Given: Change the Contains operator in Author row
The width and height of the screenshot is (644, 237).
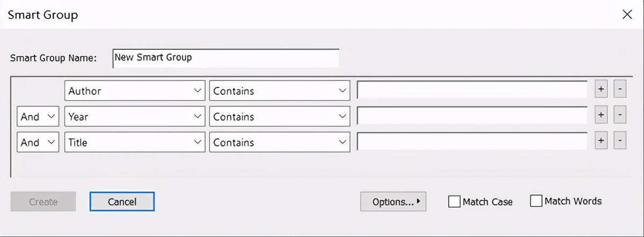Looking at the screenshot, I should pos(280,91).
